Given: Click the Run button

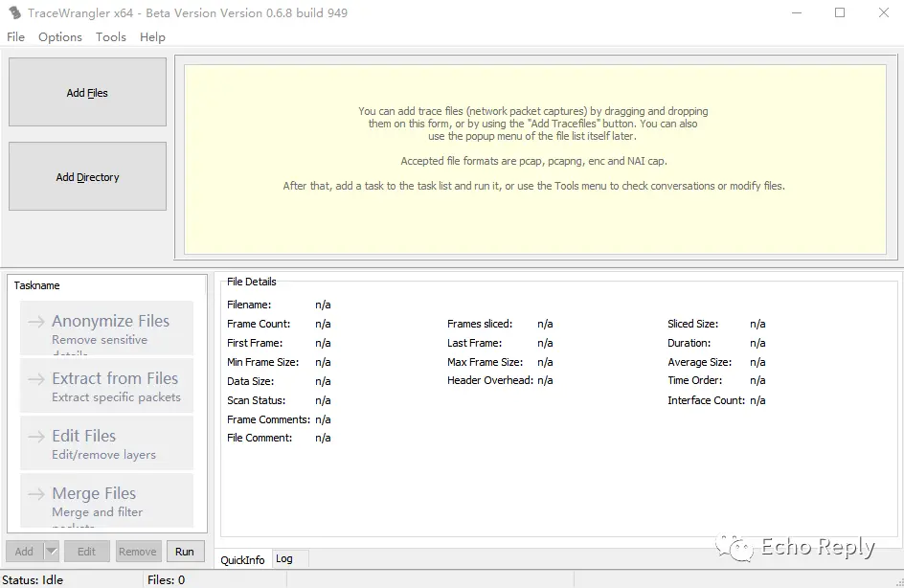Looking at the screenshot, I should (x=185, y=551).
